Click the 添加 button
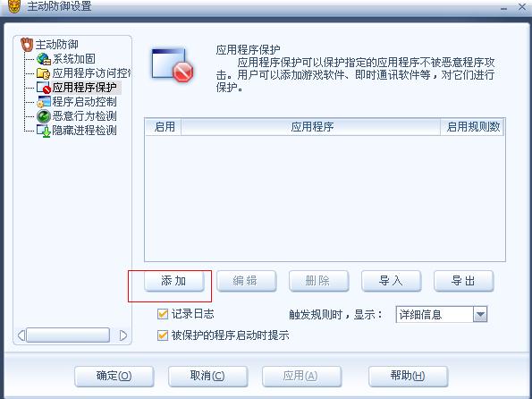Viewport: 532px width, 399px height. coord(174,281)
